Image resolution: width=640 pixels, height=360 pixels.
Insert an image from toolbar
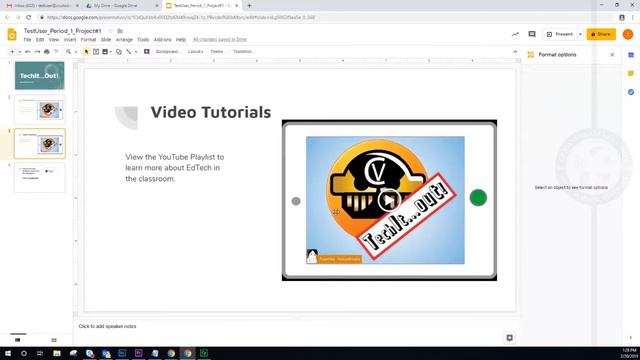tap(105, 52)
